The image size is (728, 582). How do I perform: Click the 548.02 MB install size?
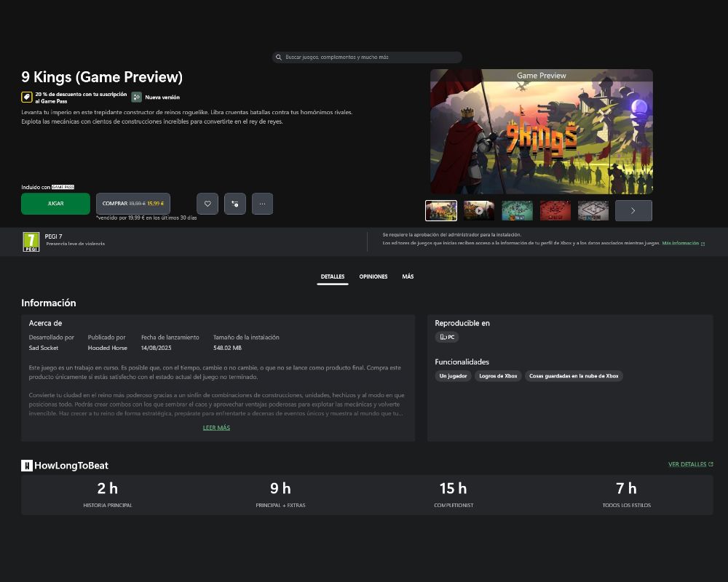pos(227,348)
